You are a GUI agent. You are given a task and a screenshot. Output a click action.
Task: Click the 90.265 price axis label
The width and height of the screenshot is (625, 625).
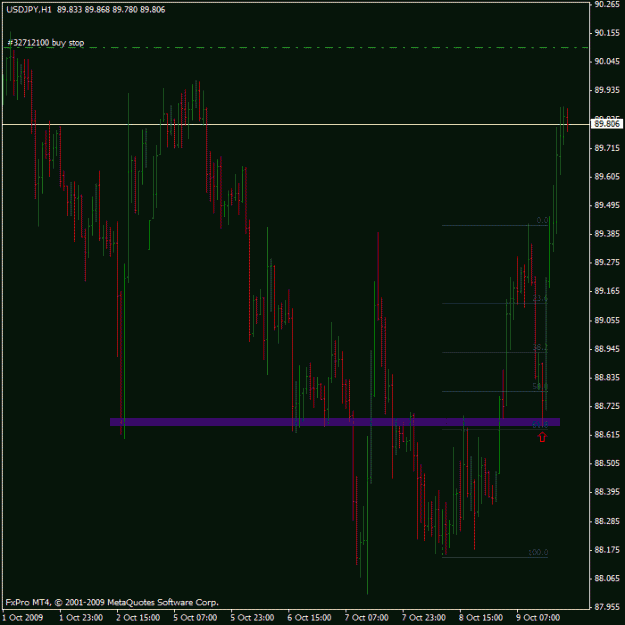[x=607, y=4]
